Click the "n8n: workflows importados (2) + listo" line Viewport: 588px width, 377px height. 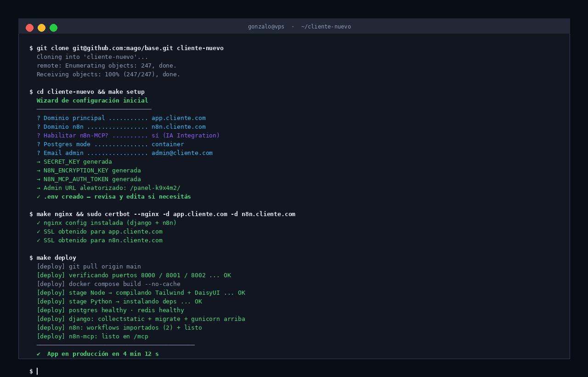tap(119, 328)
